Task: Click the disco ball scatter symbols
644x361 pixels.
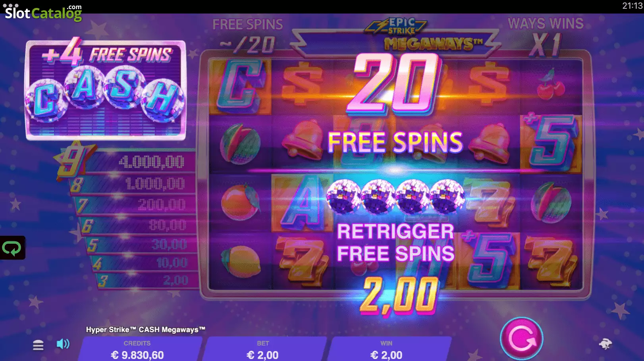Action: 395,196
